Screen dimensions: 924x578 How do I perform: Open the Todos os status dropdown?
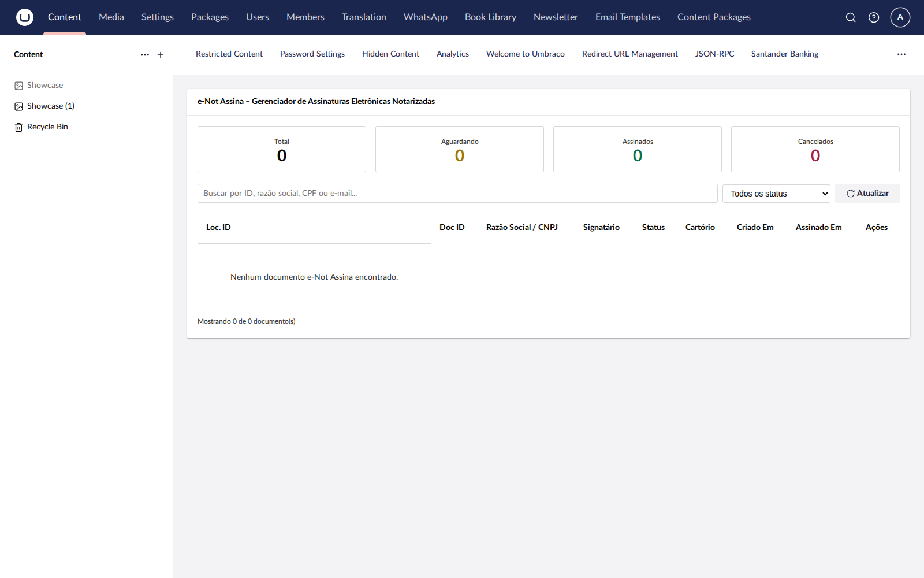(x=776, y=194)
